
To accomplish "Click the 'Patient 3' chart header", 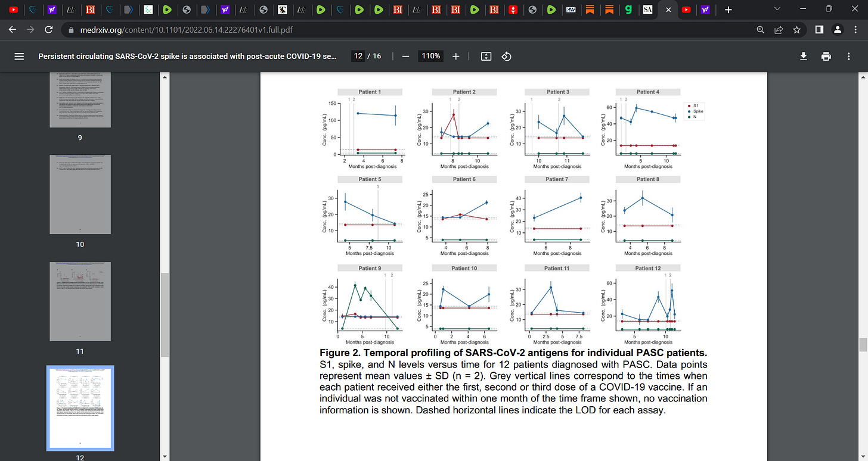I will tap(557, 92).
